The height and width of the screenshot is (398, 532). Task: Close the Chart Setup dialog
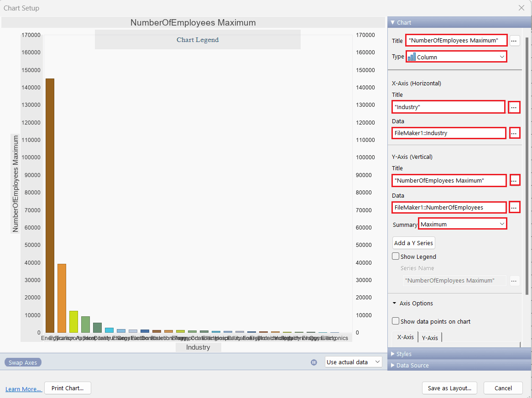pyautogui.click(x=522, y=8)
